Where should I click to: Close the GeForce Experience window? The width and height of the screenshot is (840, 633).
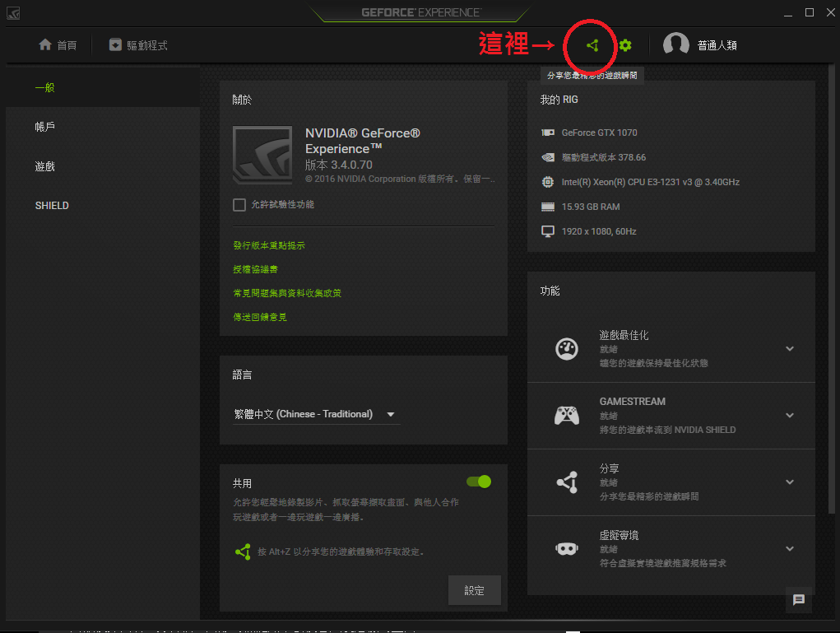(x=831, y=12)
